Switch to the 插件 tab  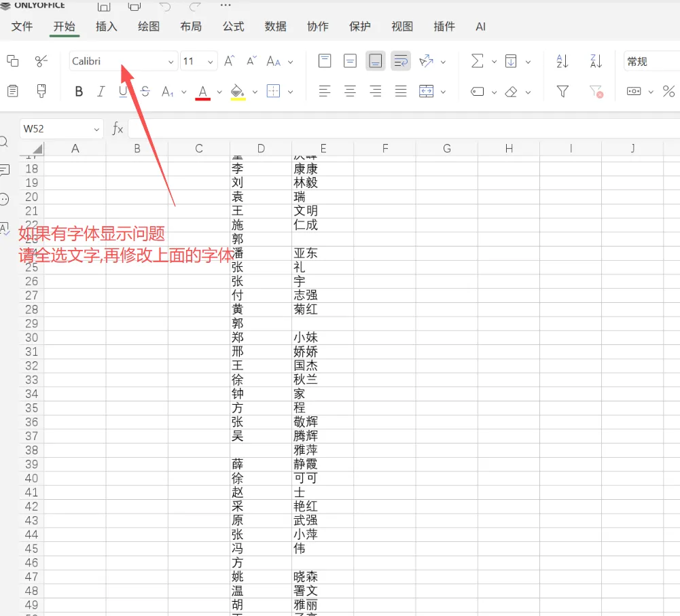444,26
